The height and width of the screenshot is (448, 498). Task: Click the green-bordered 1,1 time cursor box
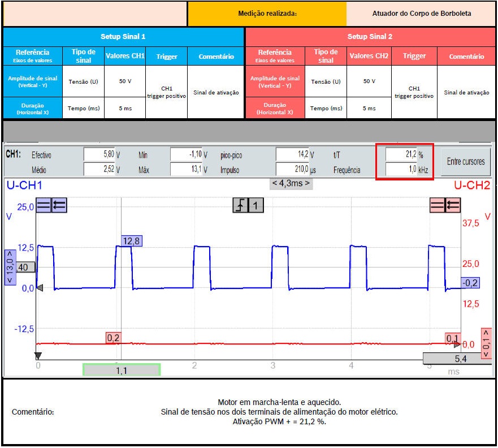tap(122, 370)
